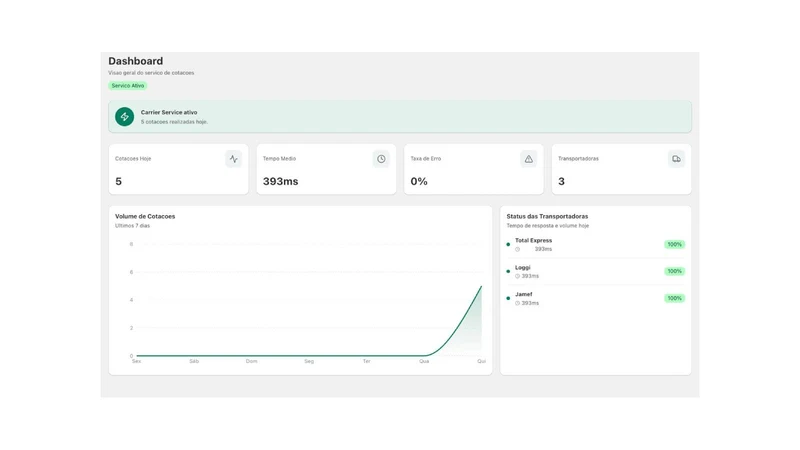Click the Status das Transportadoras title
The width and height of the screenshot is (800, 450).
(x=547, y=216)
